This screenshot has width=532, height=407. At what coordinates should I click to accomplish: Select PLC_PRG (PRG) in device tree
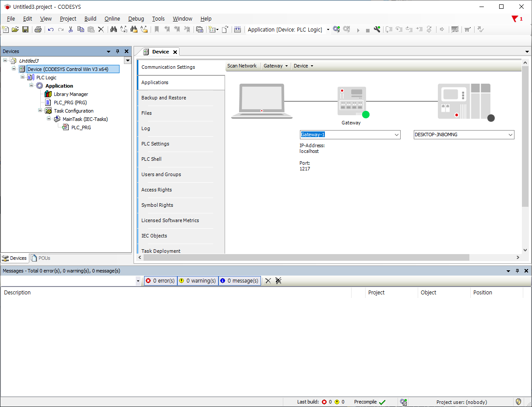(x=70, y=103)
